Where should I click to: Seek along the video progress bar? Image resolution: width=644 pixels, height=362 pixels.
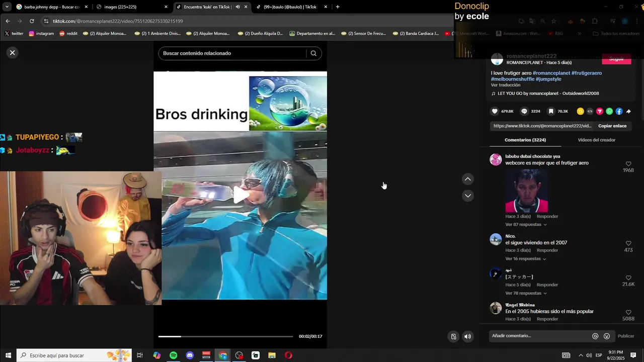pos(225,336)
